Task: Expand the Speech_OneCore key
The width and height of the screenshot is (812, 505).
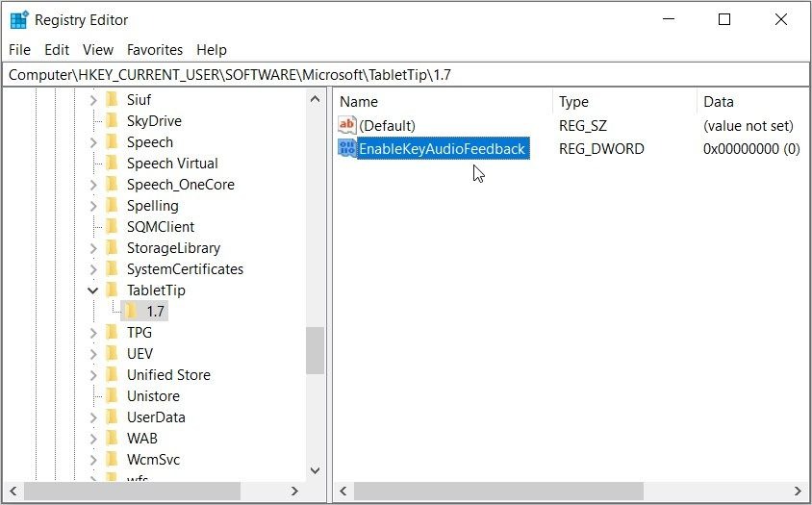Action: click(x=93, y=185)
